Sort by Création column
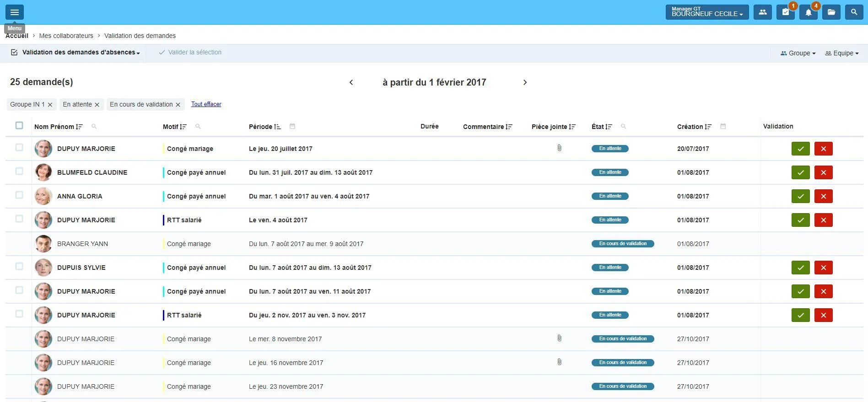The width and height of the screenshot is (868, 402). (x=708, y=127)
